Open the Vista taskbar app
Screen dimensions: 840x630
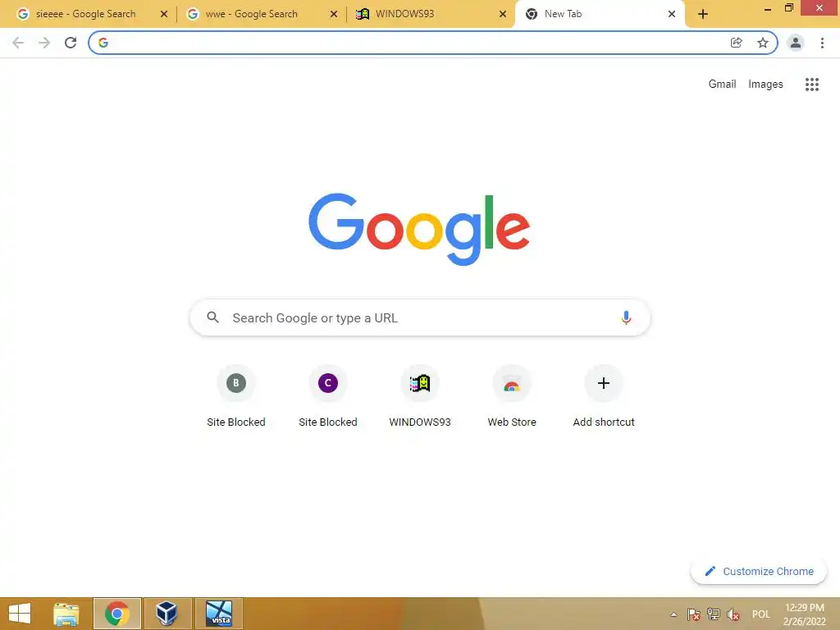tap(218, 614)
